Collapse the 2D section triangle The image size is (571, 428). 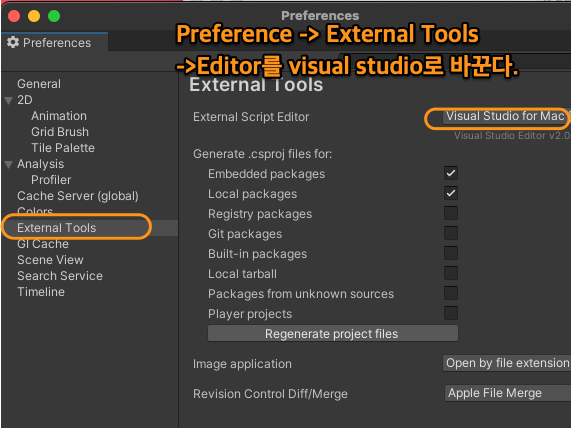(9, 100)
